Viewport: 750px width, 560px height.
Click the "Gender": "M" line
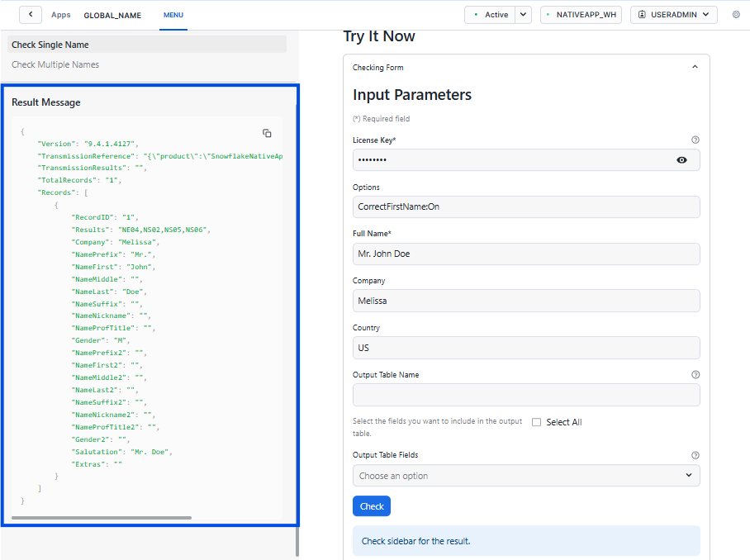click(x=101, y=340)
